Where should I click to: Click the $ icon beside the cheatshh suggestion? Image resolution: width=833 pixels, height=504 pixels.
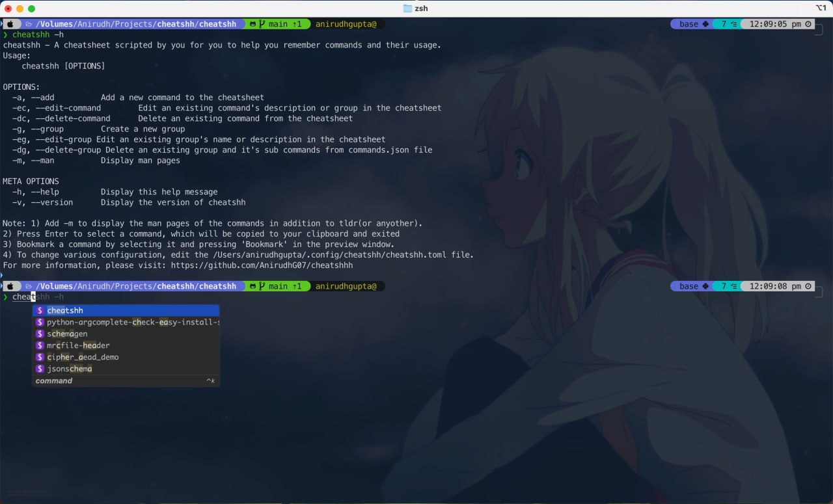(x=40, y=311)
